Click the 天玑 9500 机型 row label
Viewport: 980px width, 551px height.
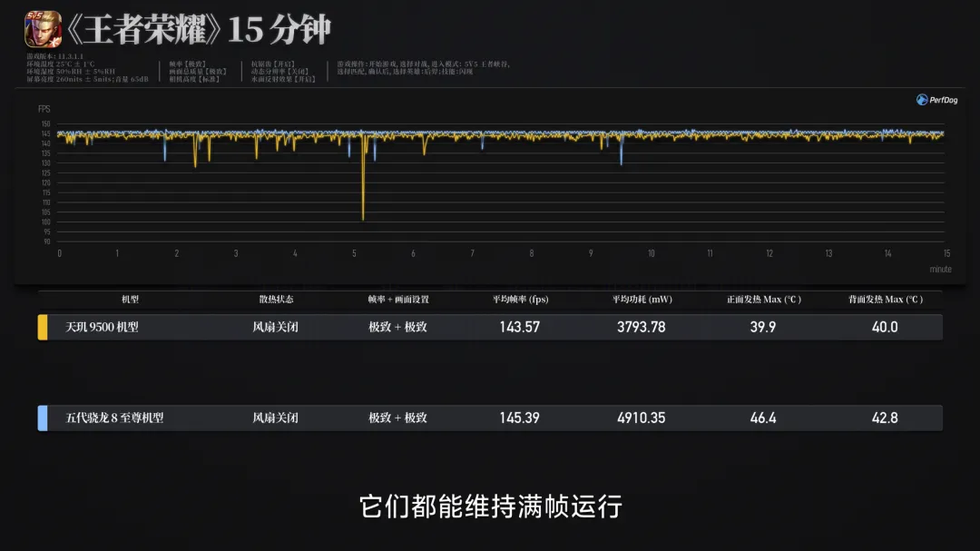click(x=102, y=327)
